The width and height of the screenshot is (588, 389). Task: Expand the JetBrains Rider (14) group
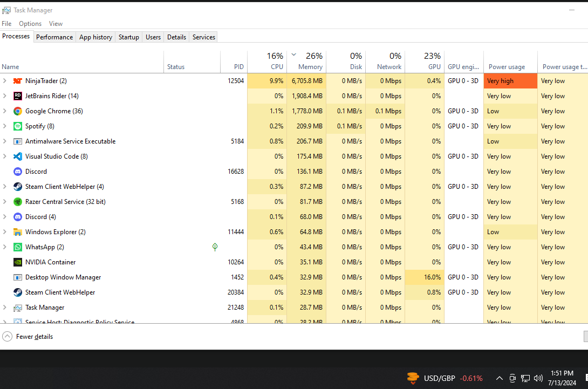pyautogui.click(x=5, y=96)
